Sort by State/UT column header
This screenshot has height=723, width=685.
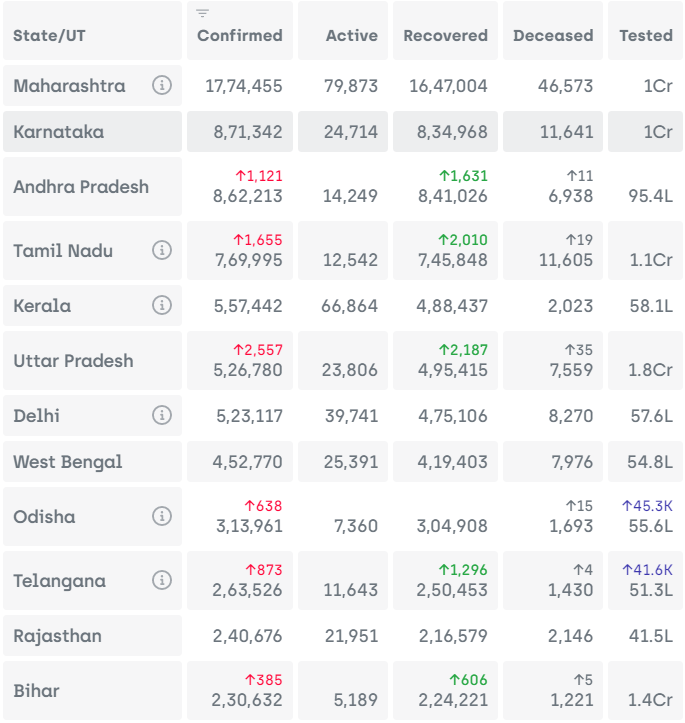(x=50, y=36)
